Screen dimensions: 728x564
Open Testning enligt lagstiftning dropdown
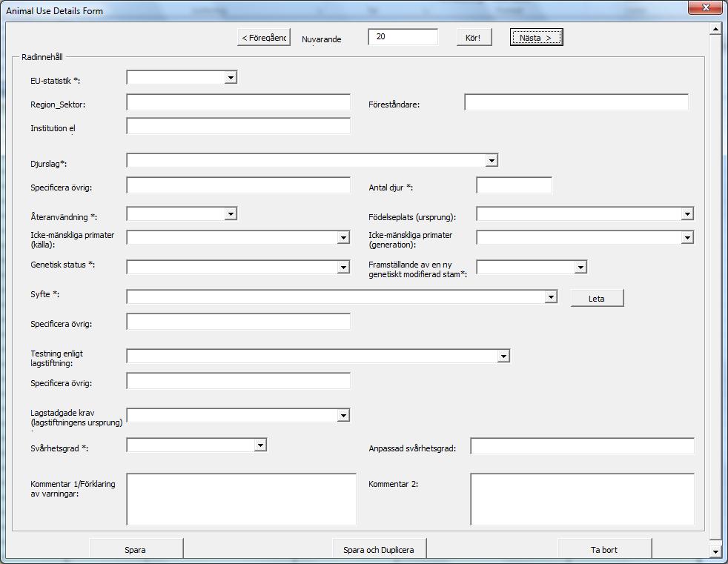503,356
